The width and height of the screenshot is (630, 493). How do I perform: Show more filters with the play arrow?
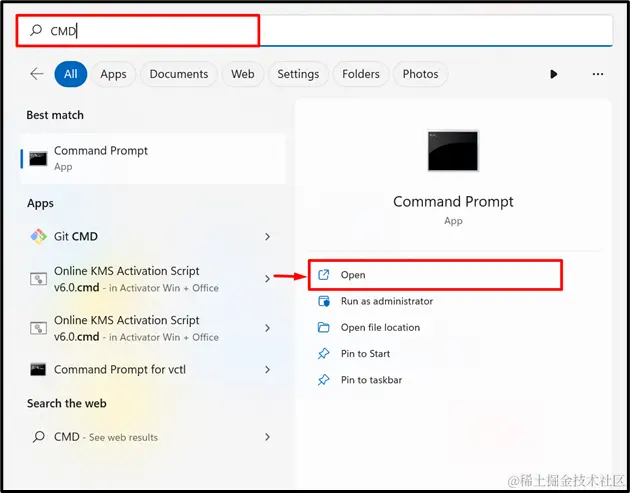[x=554, y=74]
